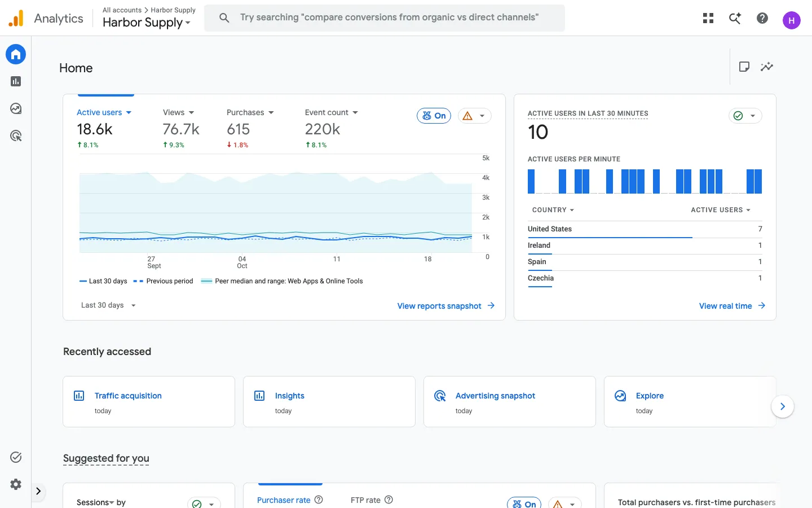This screenshot has height=508, width=812.
Task: Click the United States row
Action: pyautogui.click(x=645, y=229)
